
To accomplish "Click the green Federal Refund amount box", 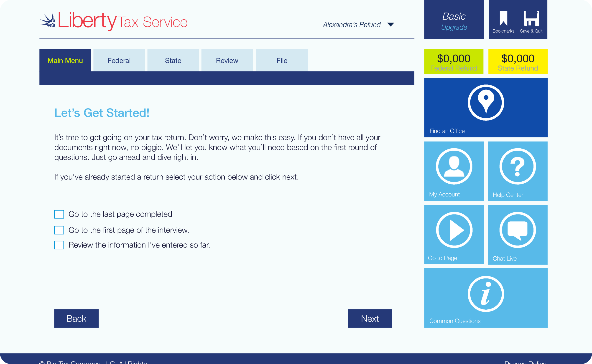I will 454,62.
